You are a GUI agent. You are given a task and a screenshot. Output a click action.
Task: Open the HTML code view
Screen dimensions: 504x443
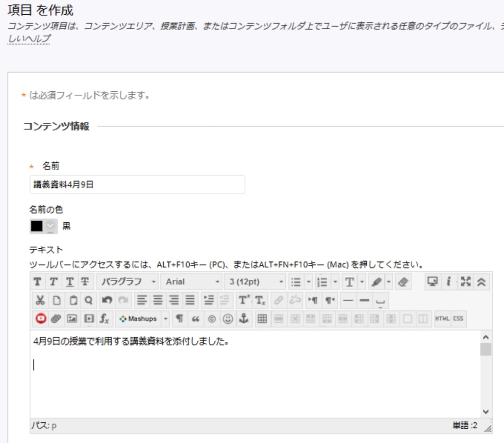[442, 319]
